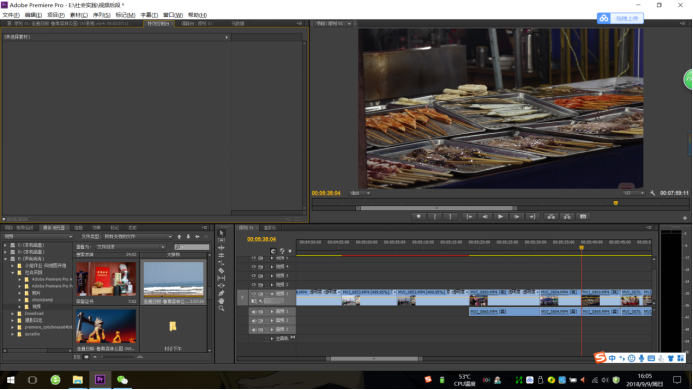Image resolution: width=693 pixels, height=390 pixels.
Task: Click program monitor time ruler playhead
Action: [615, 203]
